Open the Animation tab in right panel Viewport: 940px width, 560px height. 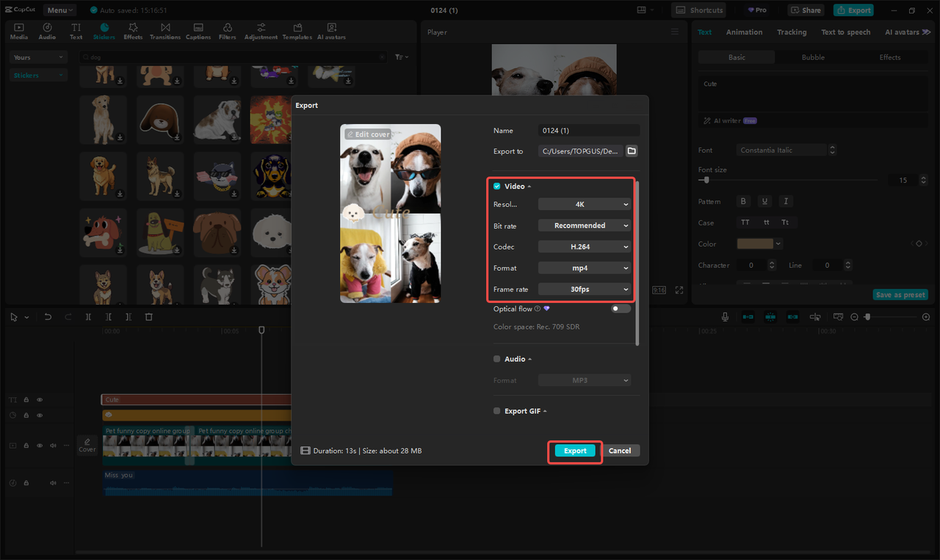(744, 32)
